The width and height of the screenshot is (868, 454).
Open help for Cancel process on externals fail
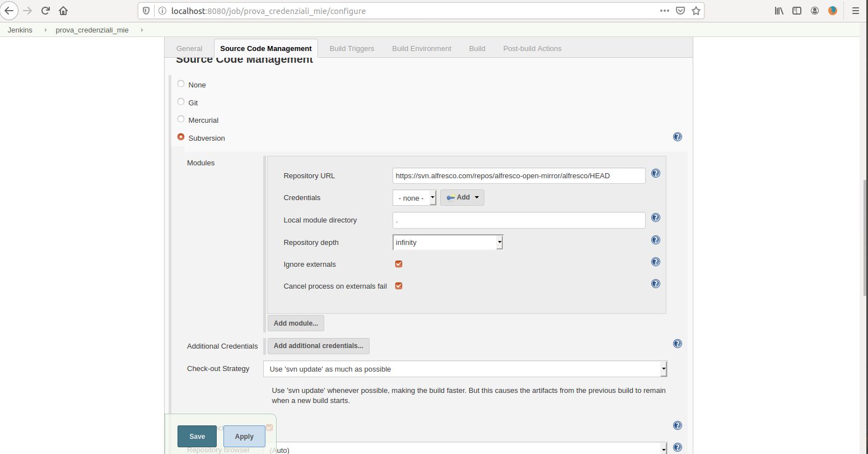click(656, 284)
